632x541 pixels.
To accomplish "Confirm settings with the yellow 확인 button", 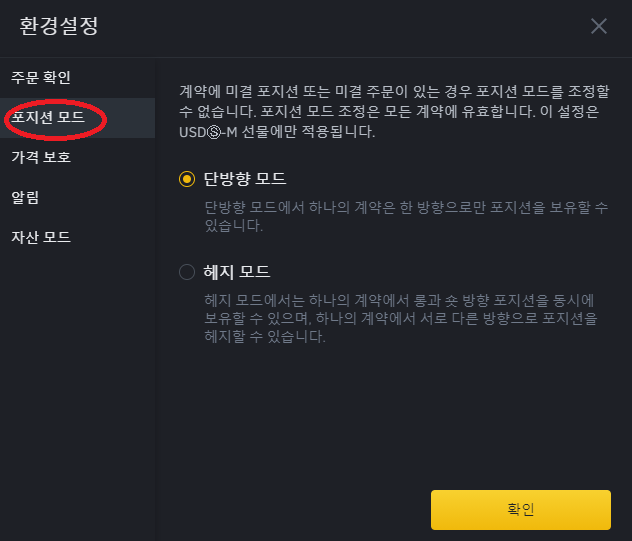I will point(521,510).
